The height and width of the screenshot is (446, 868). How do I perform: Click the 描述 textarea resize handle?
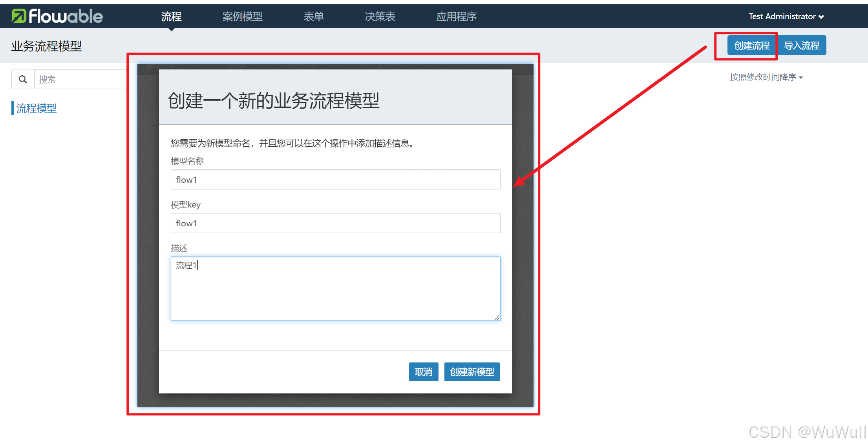pyautogui.click(x=497, y=318)
